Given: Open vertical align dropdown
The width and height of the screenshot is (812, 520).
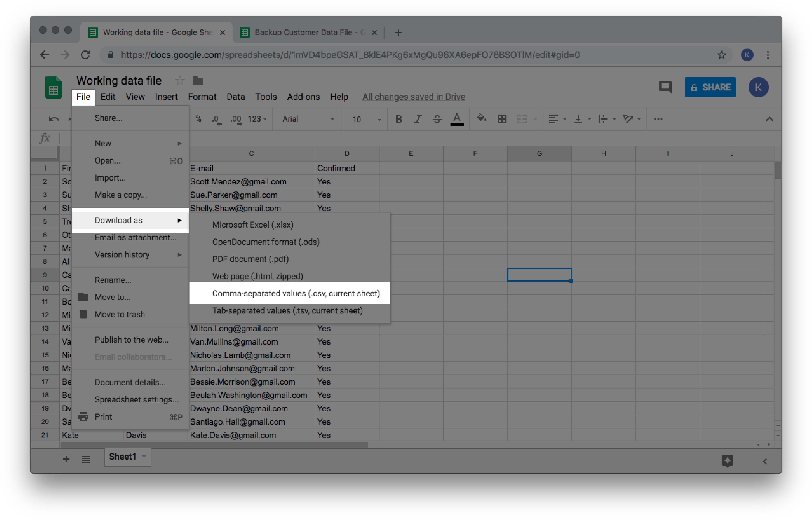Looking at the screenshot, I should (x=582, y=119).
